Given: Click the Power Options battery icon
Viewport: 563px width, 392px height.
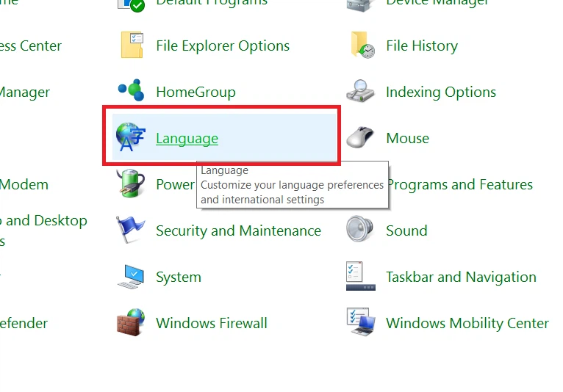Looking at the screenshot, I should click(132, 184).
